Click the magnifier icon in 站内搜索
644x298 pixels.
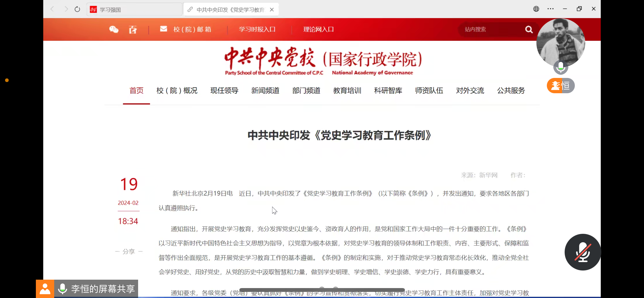point(529,29)
